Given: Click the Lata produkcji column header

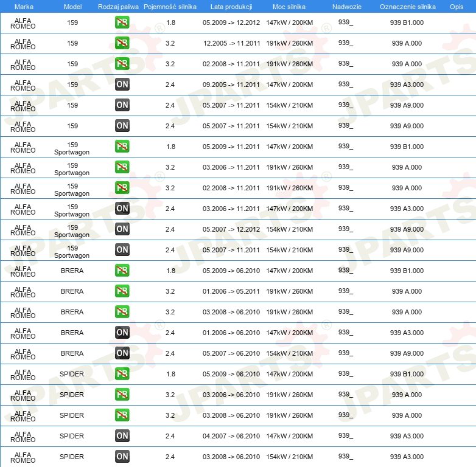Looking at the screenshot, I should [x=231, y=7].
